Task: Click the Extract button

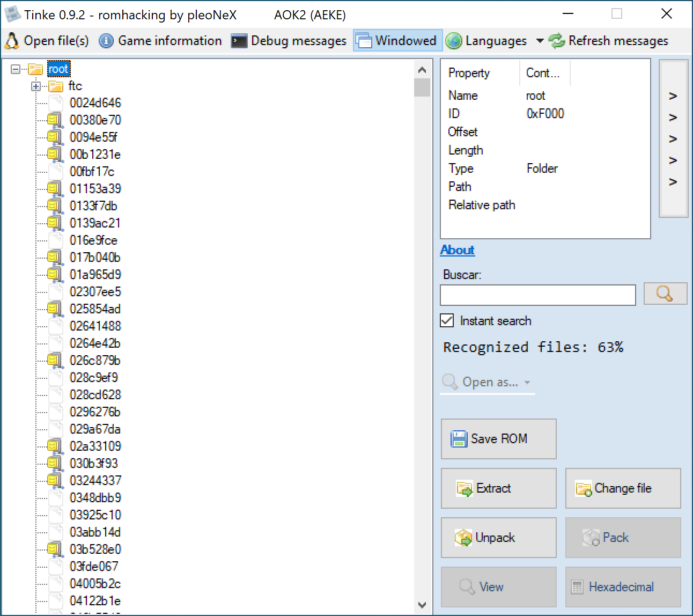Action: tap(498, 488)
